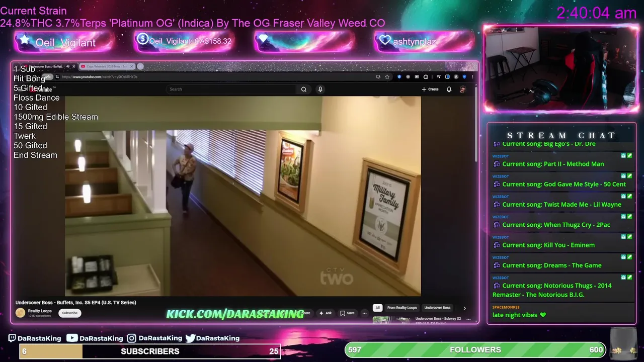This screenshot has width=644, height=362.
Task: Open the browser extensions puzzle icon
Action: [426, 77]
